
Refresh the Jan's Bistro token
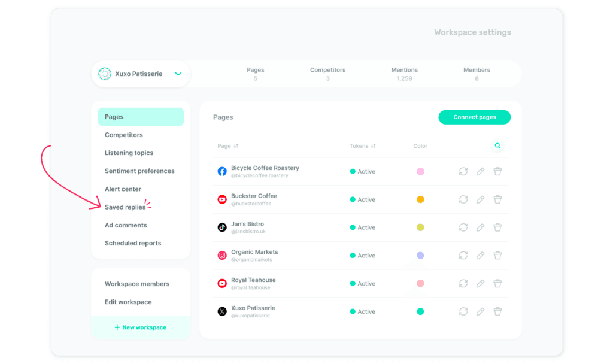463,227
